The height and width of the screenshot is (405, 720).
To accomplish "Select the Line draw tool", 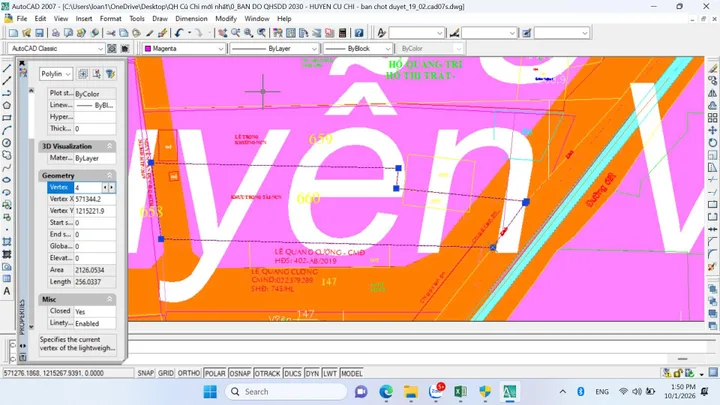I will [7, 68].
